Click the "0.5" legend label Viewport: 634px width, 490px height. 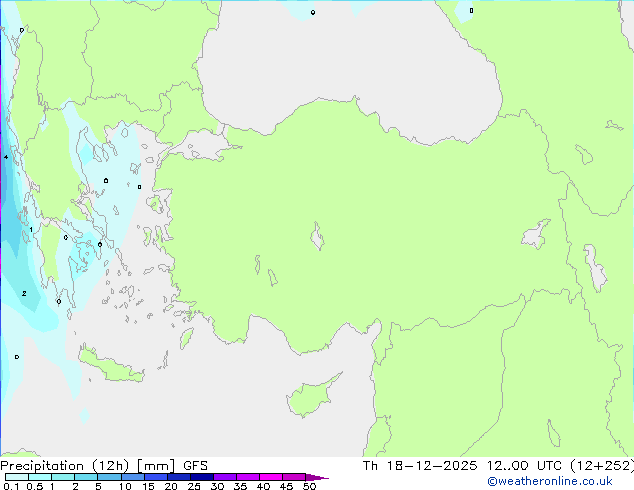pos(34,486)
